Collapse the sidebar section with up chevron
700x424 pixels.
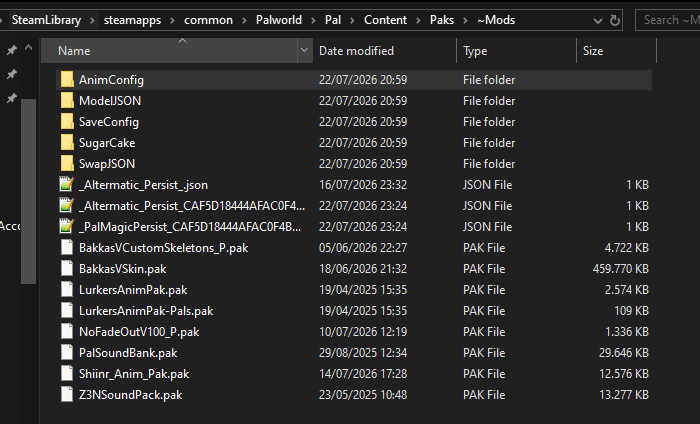tap(29, 47)
